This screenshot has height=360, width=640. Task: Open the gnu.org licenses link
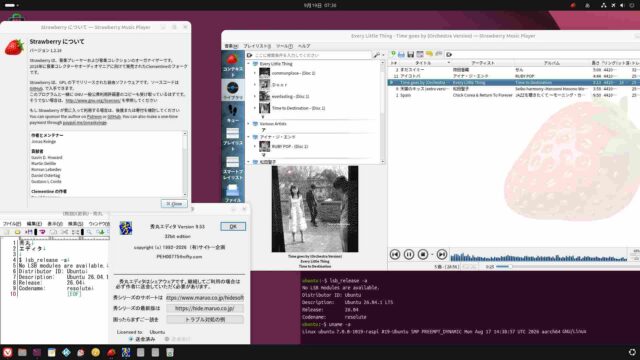pyautogui.click(x=93, y=100)
